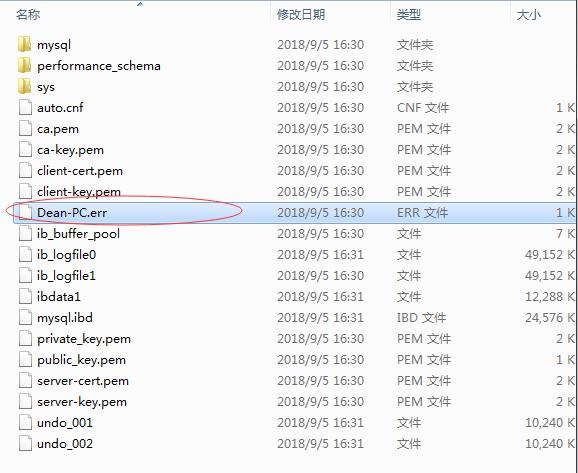Select the client-cert.pem file name
This screenshot has height=473, width=578.
(80, 171)
